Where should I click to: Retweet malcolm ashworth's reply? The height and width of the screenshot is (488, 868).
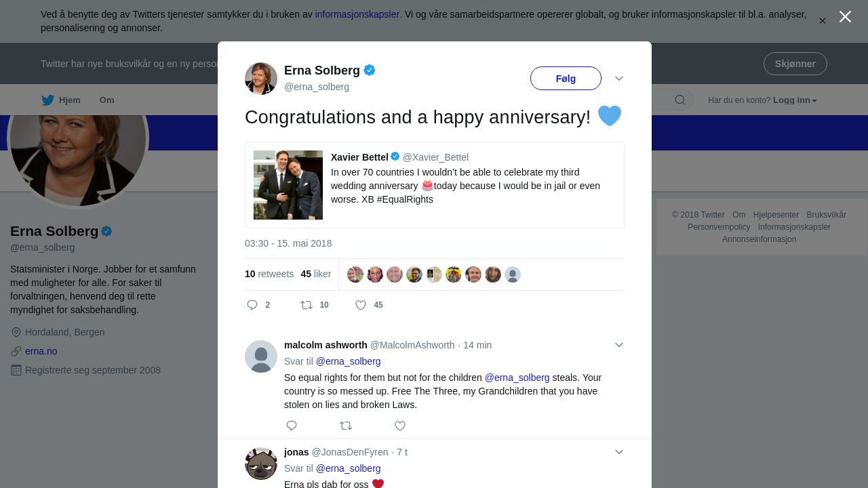346,426
